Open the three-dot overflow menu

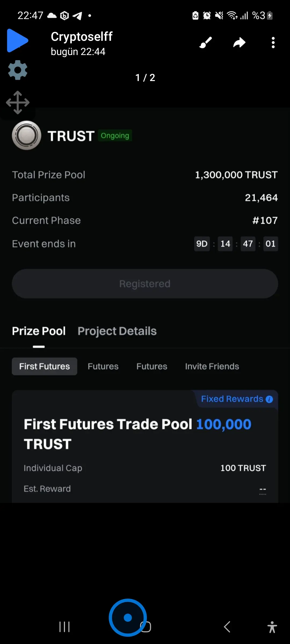(273, 42)
